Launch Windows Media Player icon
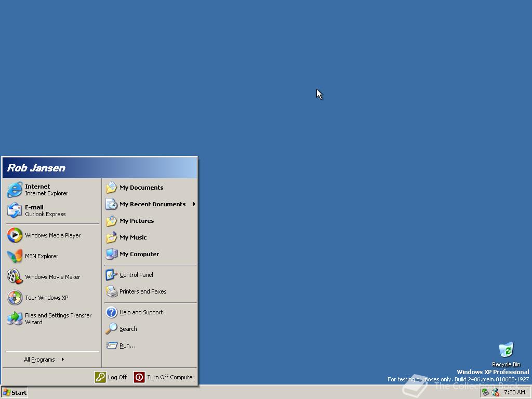 click(15, 235)
